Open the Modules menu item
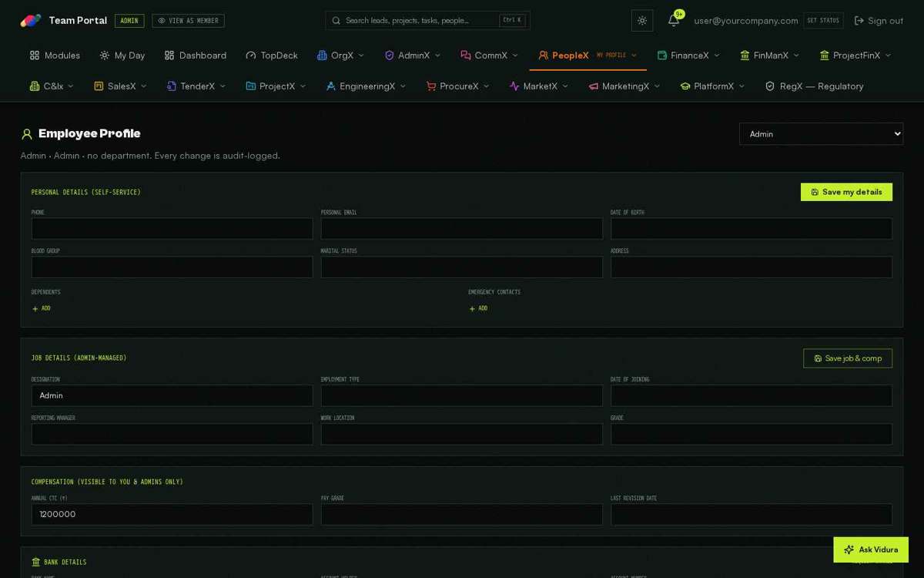This screenshot has height=578, width=924. click(x=55, y=55)
